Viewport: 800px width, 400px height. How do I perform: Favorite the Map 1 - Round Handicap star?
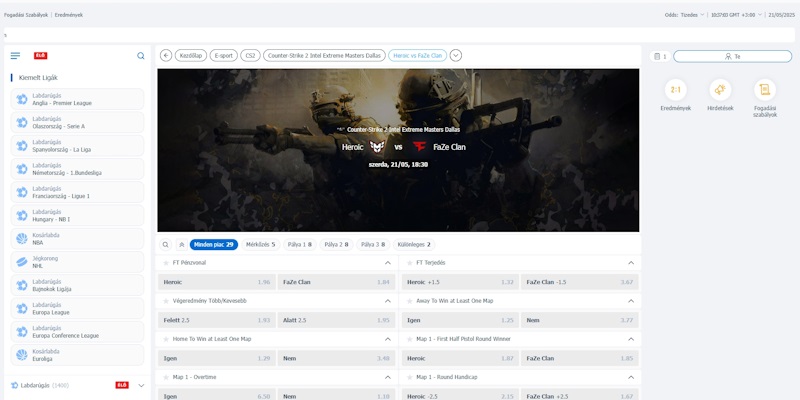pos(409,377)
